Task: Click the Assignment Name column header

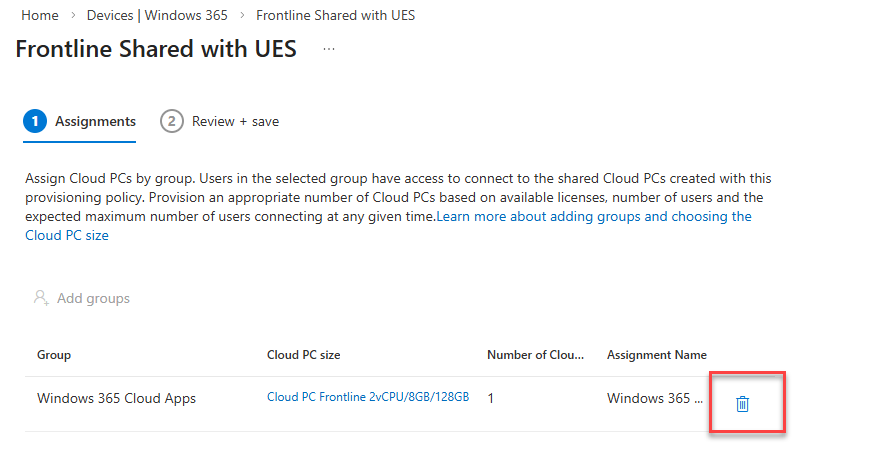Action: pyautogui.click(x=656, y=355)
